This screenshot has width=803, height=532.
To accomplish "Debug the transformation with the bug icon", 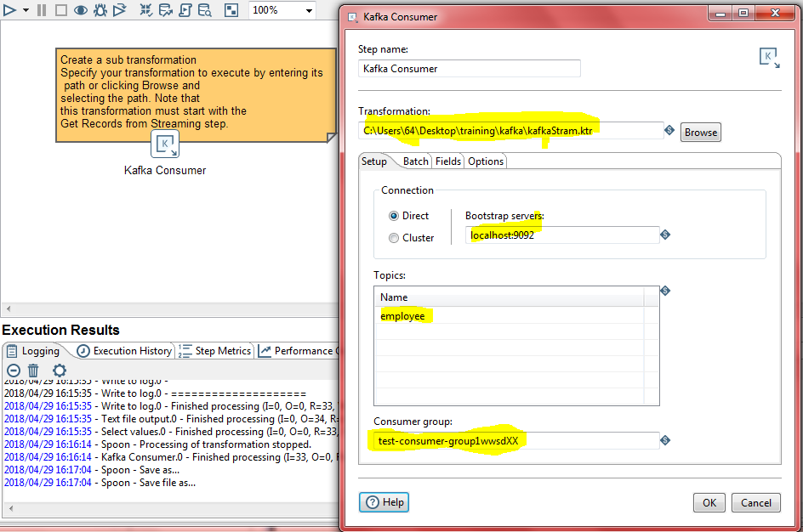I will pyautogui.click(x=100, y=9).
